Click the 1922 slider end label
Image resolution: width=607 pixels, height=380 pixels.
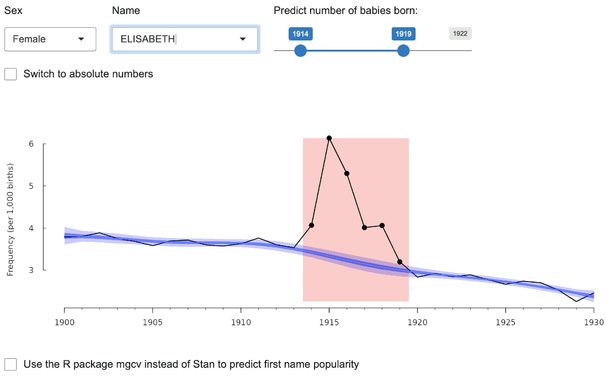click(460, 34)
